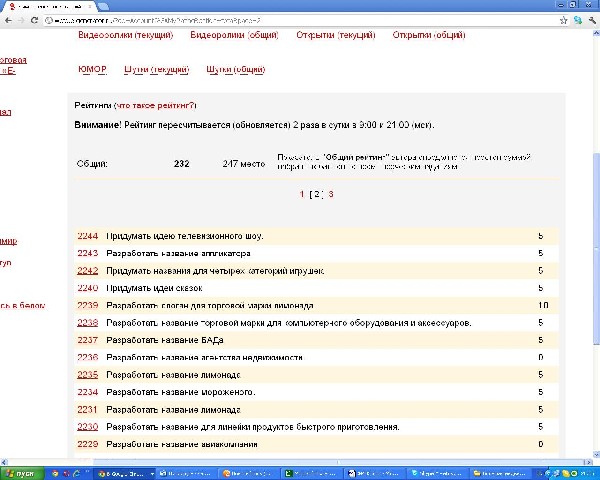The width and height of the screenshot is (600, 480).
Task: Click text 'Разработать название авиакомпании'
Action: pos(182,444)
